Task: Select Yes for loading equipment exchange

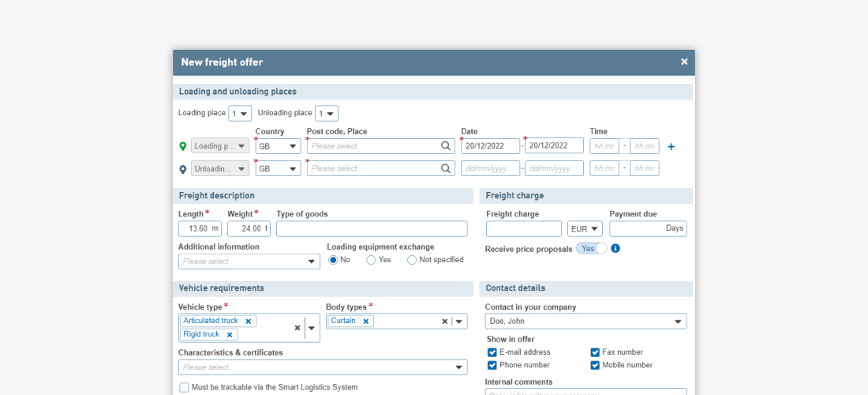Action: [x=371, y=260]
